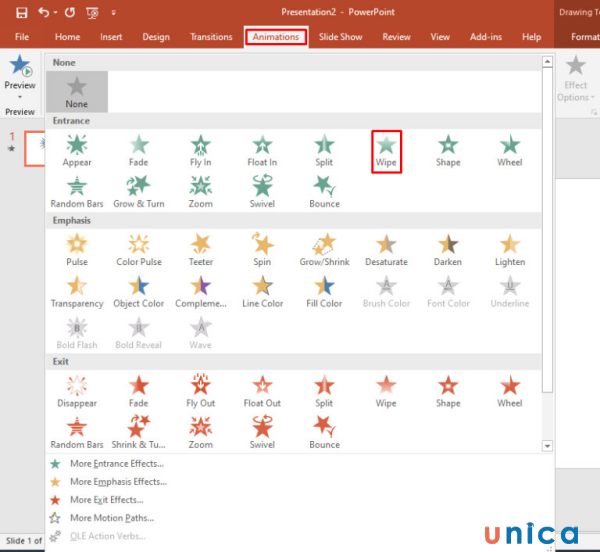600x552 pixels.
Task: Expand Customize Quick Access Toolbar arrow
Action: pos(113,13)
